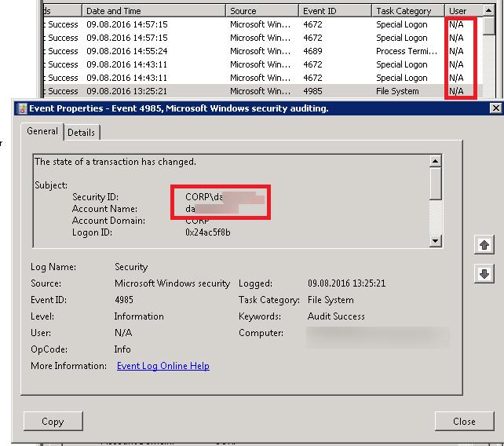Sort by the Date and Time column
The image size is (504, 446).
tap(153, 11)
